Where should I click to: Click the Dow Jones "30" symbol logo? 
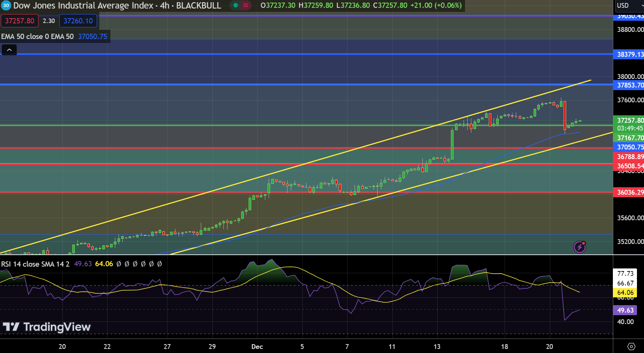(6, 6)
